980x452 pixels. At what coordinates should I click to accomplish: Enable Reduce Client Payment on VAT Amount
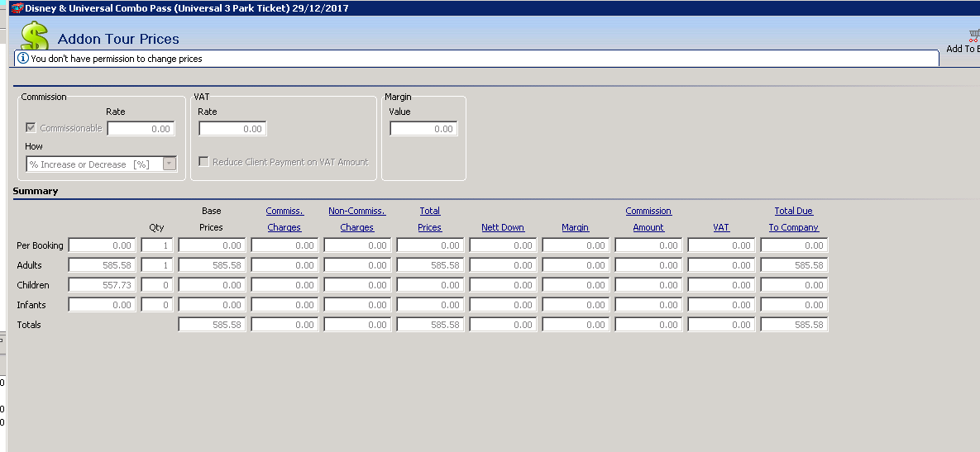[x=203, y=162]
